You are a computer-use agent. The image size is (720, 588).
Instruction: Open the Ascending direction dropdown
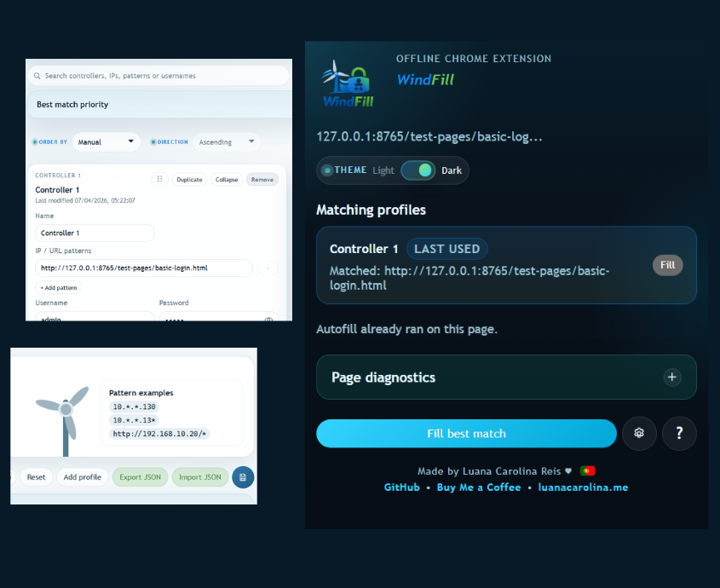tap(227, 141)
